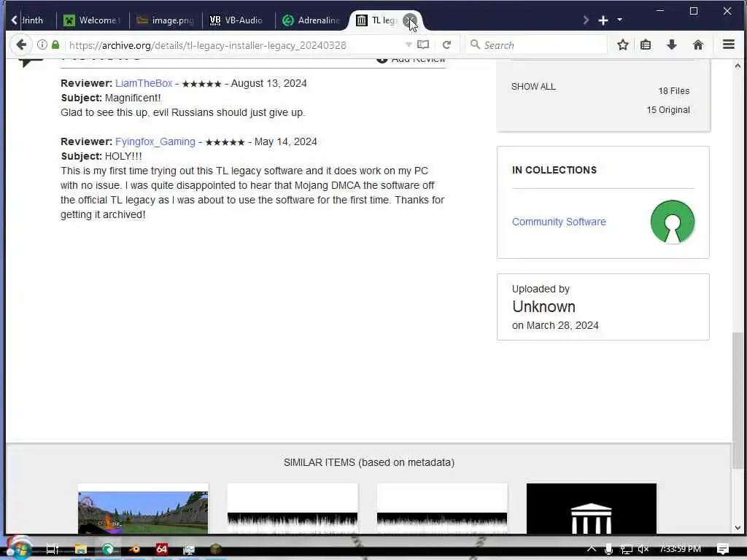Open the downloads arrow icon
Viewport: 747px width, 560px height.
point(672,44)
